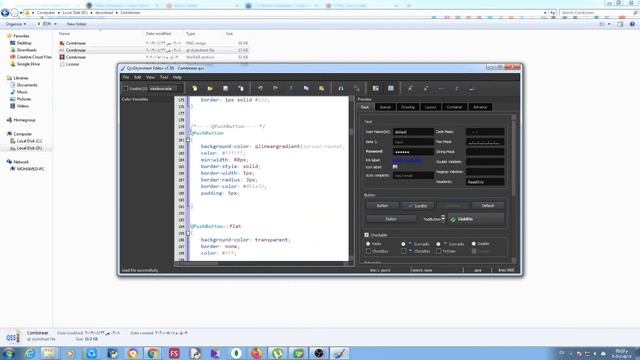Toggle the preview layout icon in toolbar
Viewport: 640px width, 360px height.
[376, 88]
